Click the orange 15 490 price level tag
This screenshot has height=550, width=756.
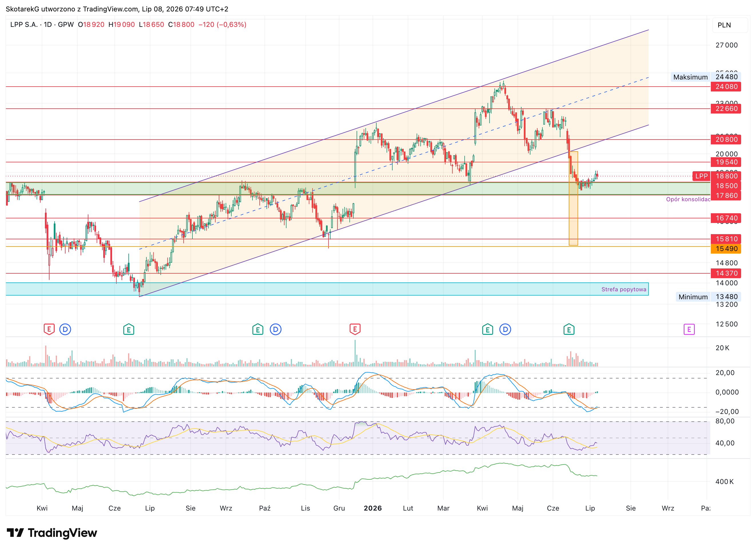tap(726, 249)
